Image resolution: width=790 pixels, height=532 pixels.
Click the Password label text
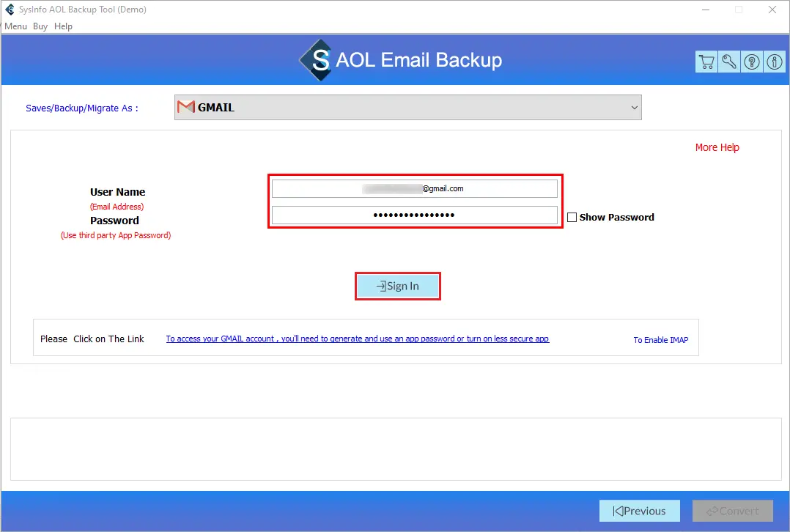click(x=114, y=221)
